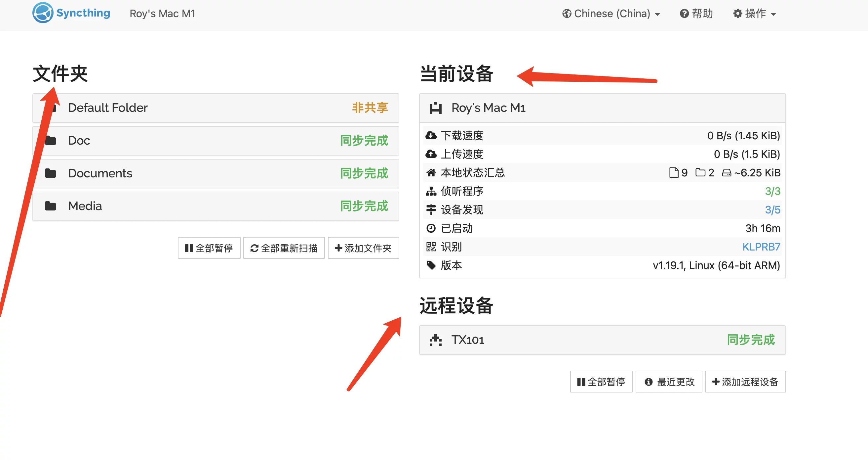This screenshot has height=460, width=868.
Task: Open the 帮助 help menu item
Action: pos(696,14)
